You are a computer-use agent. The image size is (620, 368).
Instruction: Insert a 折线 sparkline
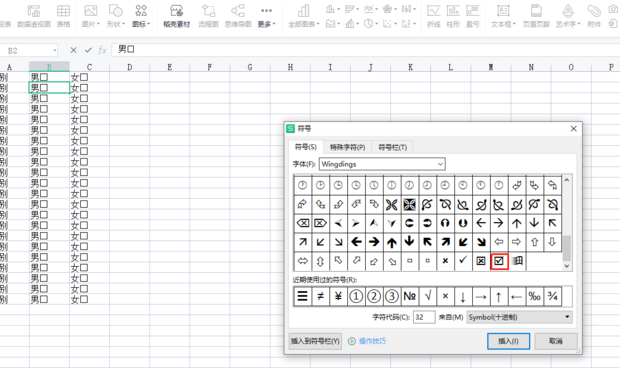433,16
